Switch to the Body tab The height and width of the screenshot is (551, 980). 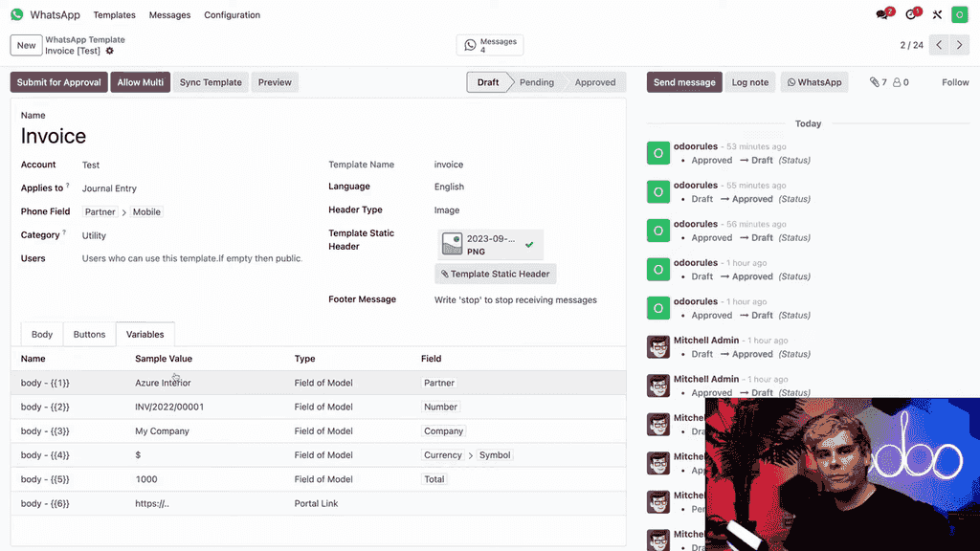click(42, 335)
